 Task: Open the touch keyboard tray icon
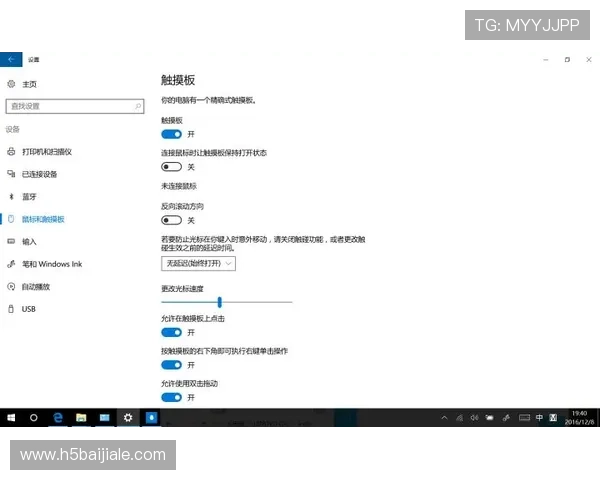pyautogui.click(x=524, y=418)
